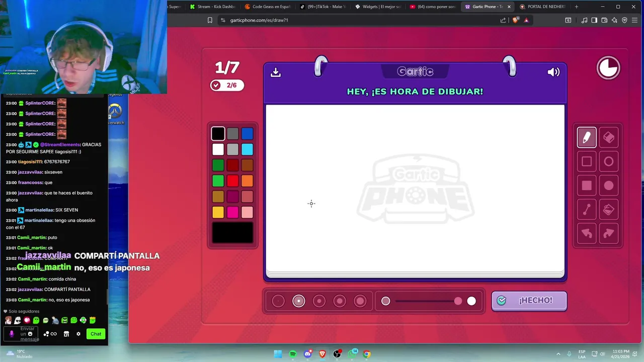644x362 pixels.
Task: Pick the brown color swatch
Action: pyautogui.click(x=247, y=165)
